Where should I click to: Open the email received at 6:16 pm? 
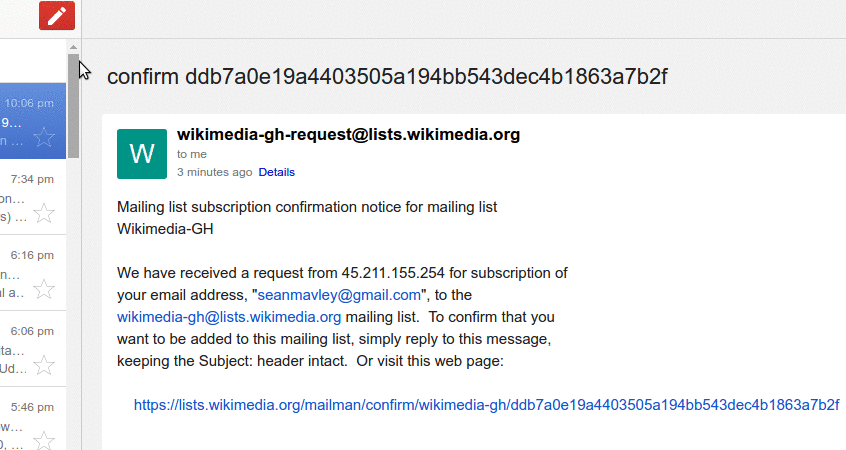20,273
